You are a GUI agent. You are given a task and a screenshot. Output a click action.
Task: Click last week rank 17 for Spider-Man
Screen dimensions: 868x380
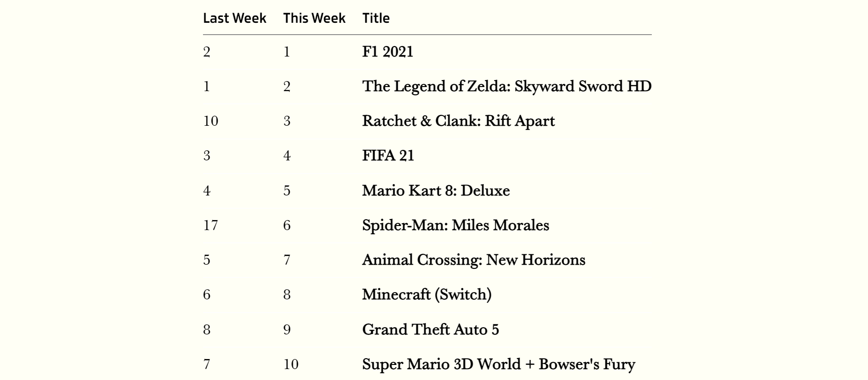pyautogui.click(x=211, y=225)
